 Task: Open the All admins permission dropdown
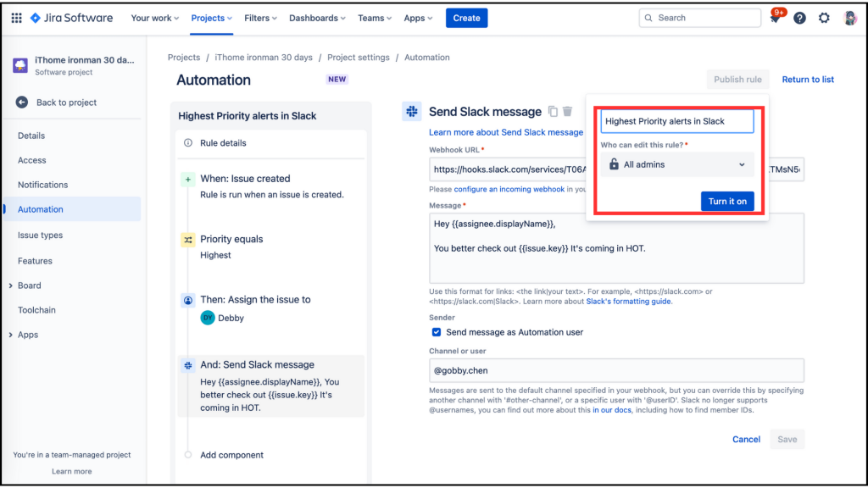[x=677, y=164]
